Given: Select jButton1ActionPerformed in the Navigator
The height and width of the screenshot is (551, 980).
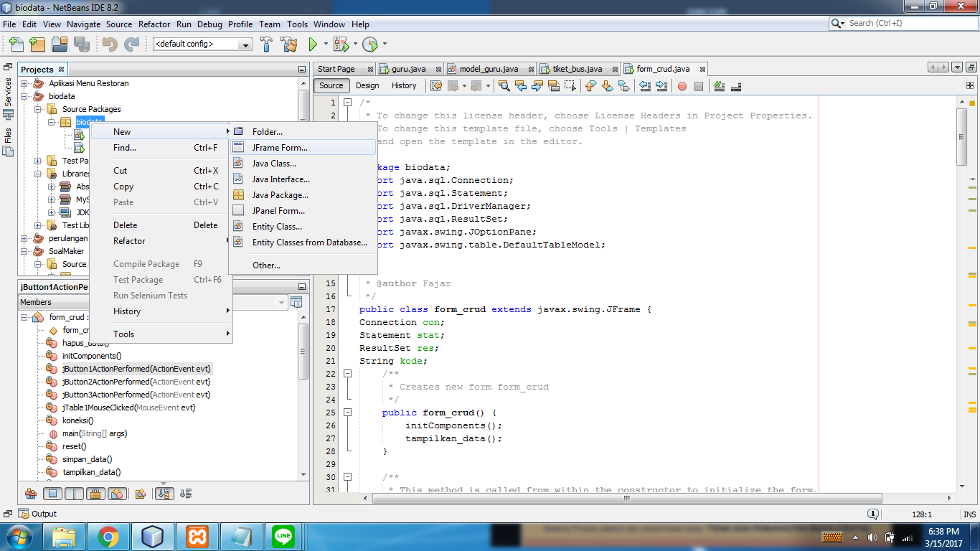Looking at the screenshot, I should (x=136, y=369).
